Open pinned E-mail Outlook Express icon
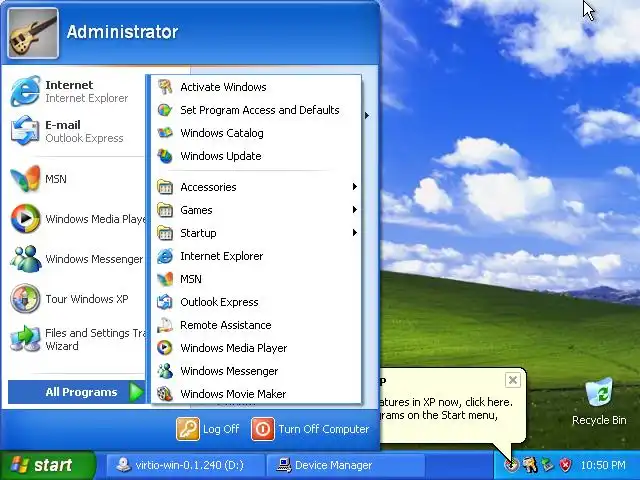This screenshot has width=640, height=480. point(25,131)
